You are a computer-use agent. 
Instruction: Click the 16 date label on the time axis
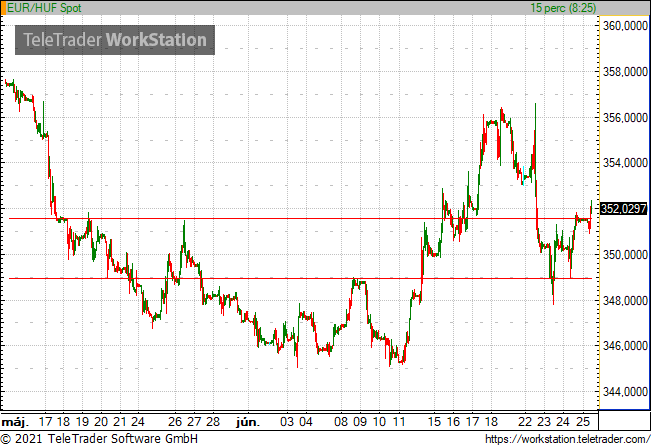point(453,422)
